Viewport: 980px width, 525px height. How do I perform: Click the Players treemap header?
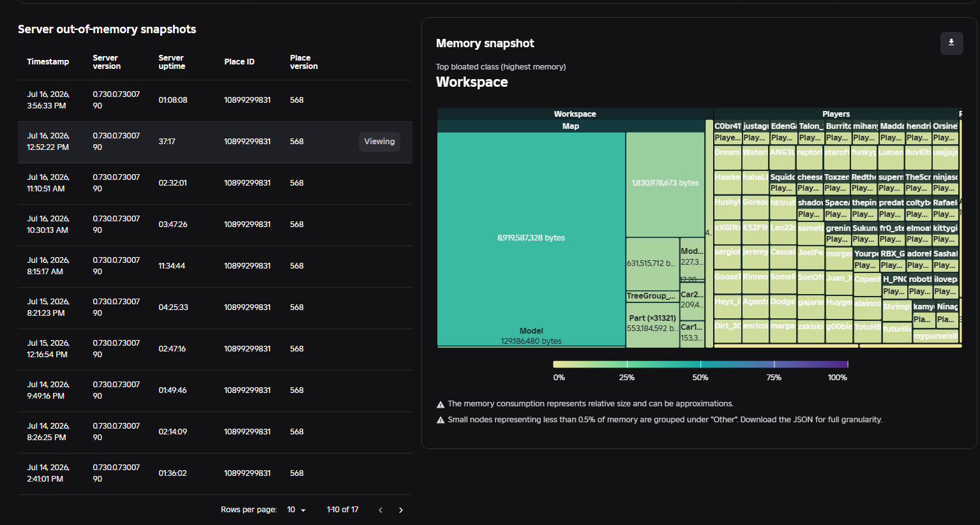pos(836,114)
